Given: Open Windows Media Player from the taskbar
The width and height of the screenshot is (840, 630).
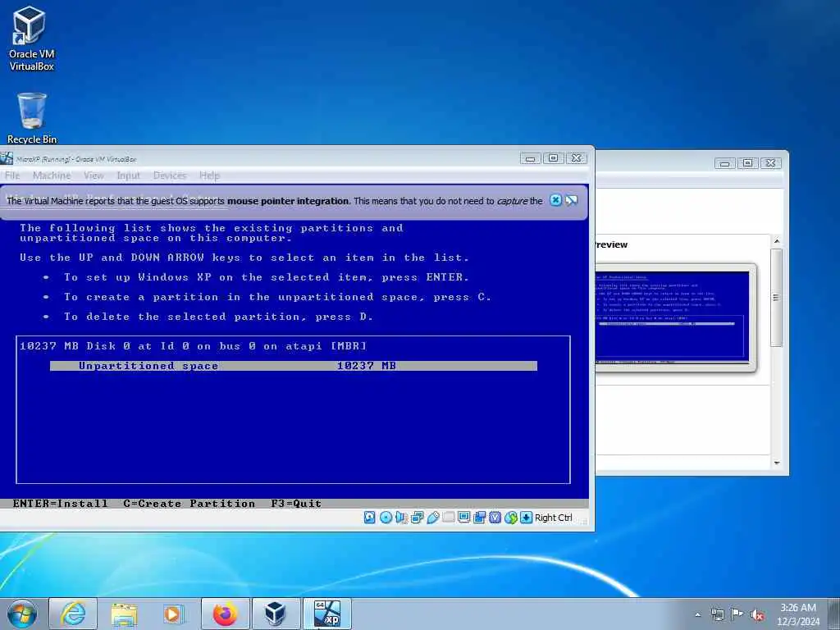Looking at the screenshot, I should (x=174, y=614).
